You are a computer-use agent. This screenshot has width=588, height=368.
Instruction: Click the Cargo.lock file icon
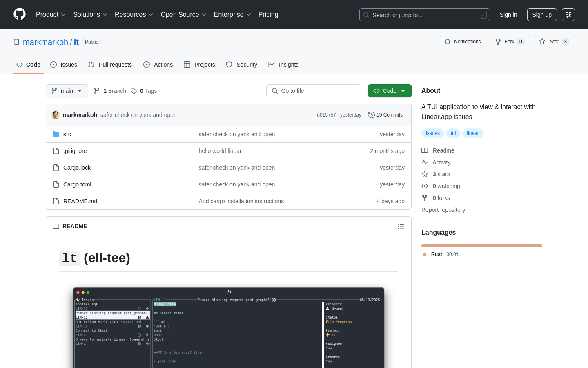click(x=56, y=168)
